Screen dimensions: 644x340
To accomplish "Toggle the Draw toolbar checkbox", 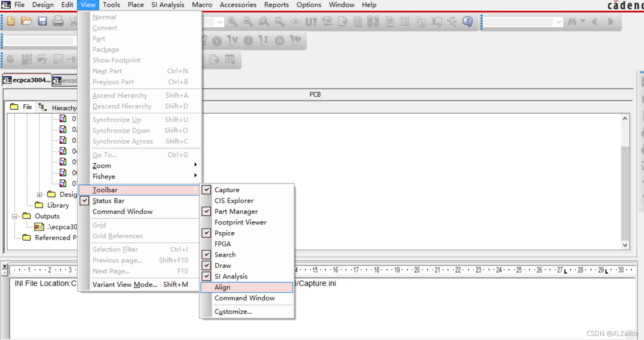I will [x=207, y=265].
